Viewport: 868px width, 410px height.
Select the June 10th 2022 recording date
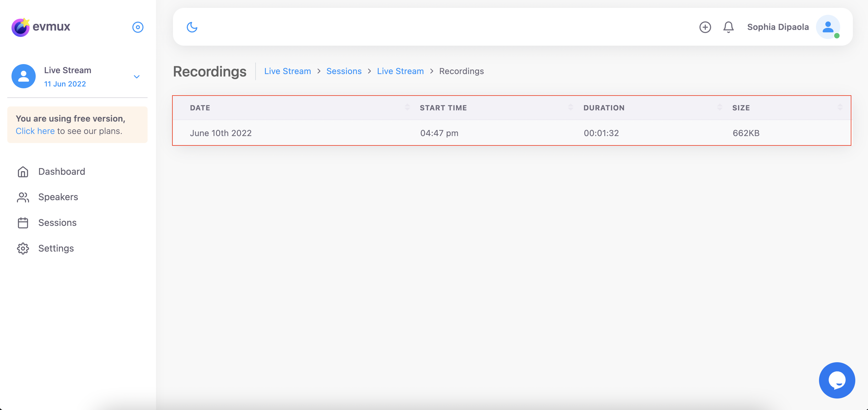click(221, 133)
